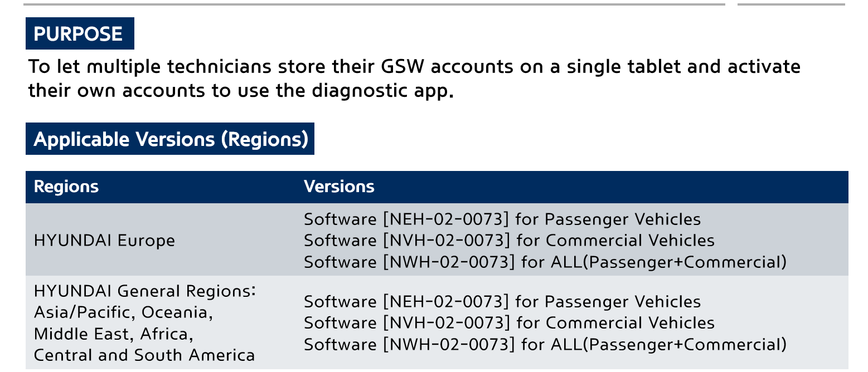The height and width of the screenshot is (372, 868).
Task: Select the Versions column header
Action: (339, 187)
